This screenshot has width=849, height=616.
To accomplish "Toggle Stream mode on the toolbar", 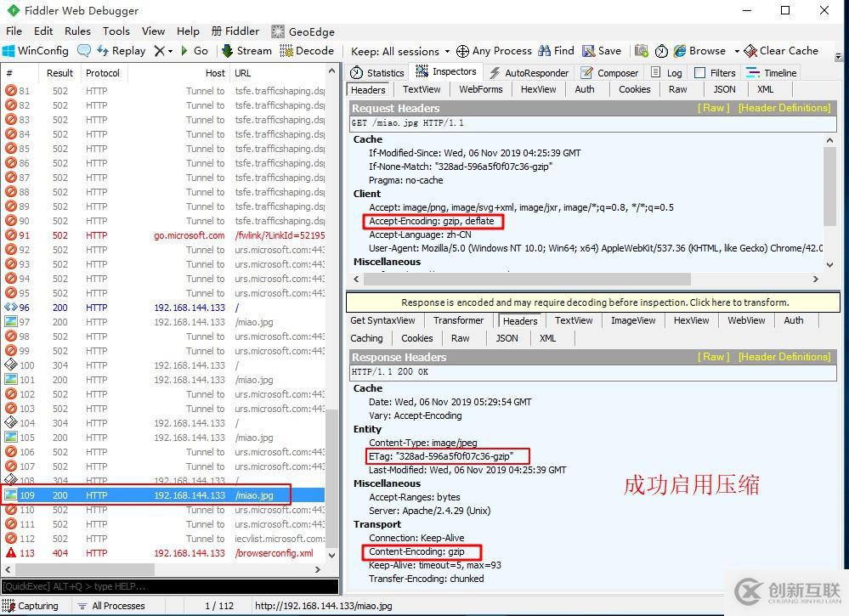I will coord(246,50).
